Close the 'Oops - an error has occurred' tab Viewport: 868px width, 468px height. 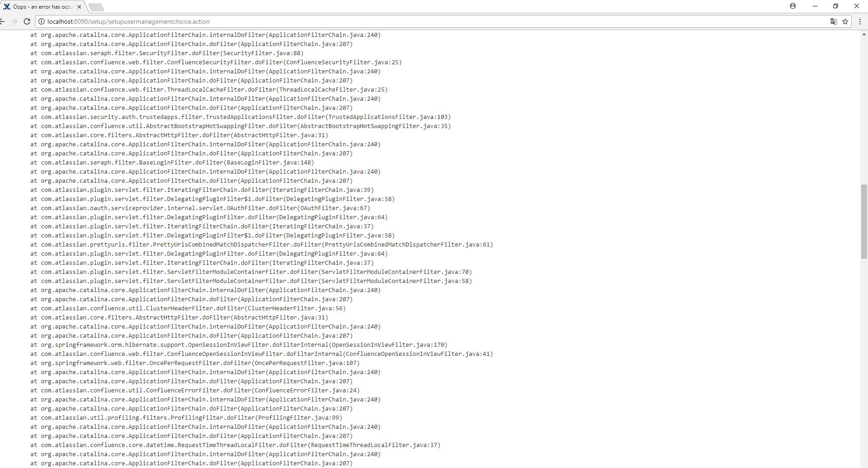click(79, 7)
